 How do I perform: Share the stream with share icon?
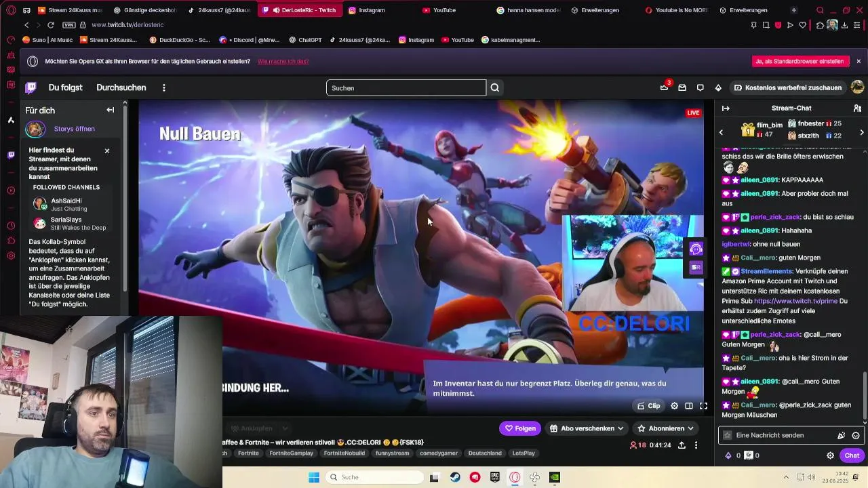pyautogui.click(x=682, y=445)
